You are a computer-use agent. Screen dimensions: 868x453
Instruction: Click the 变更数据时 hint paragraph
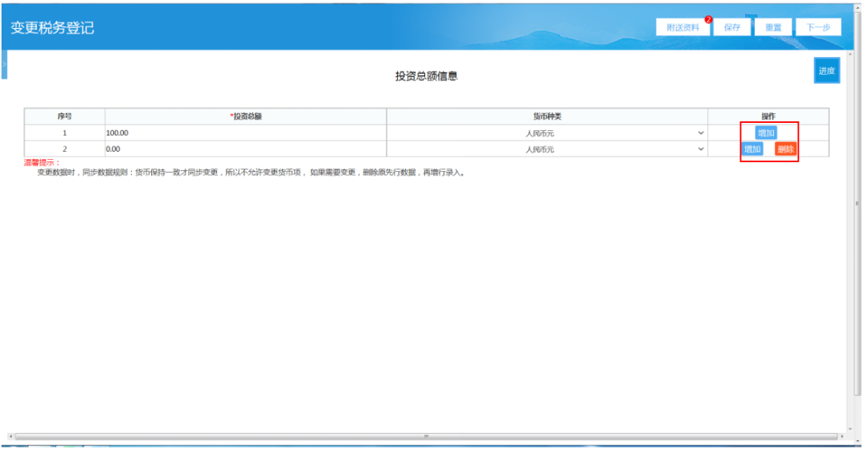point(252,173)
